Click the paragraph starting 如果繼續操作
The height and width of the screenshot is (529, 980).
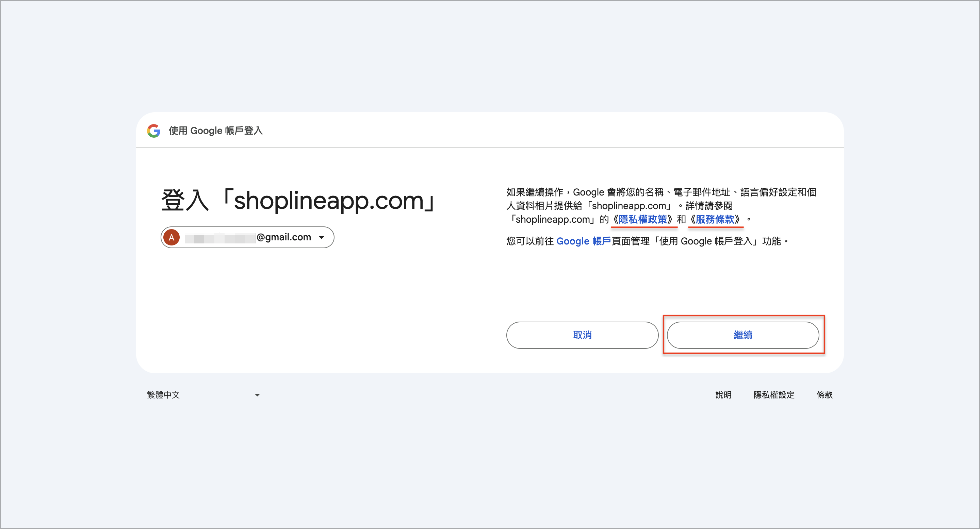[x=661, y=206]
